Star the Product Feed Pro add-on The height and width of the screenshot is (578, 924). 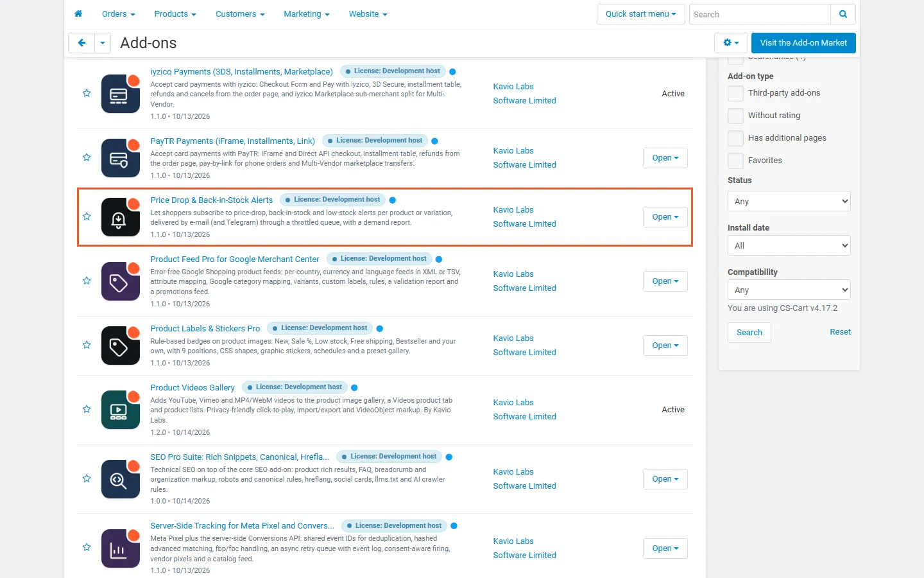[87, 281]
